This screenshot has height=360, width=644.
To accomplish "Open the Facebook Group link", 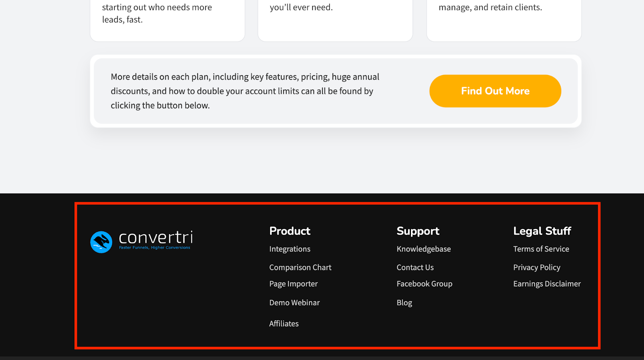I will pyautogui.click(x=424, y=284).
